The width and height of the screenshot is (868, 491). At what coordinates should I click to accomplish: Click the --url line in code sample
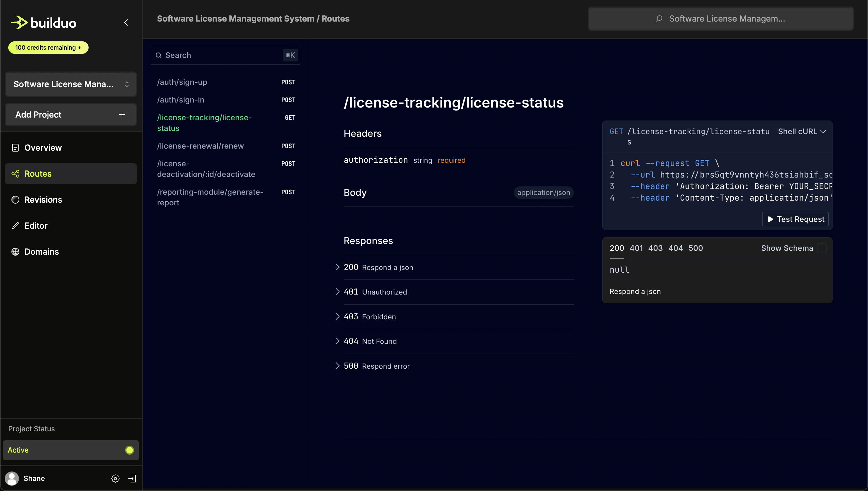point(731,175)
